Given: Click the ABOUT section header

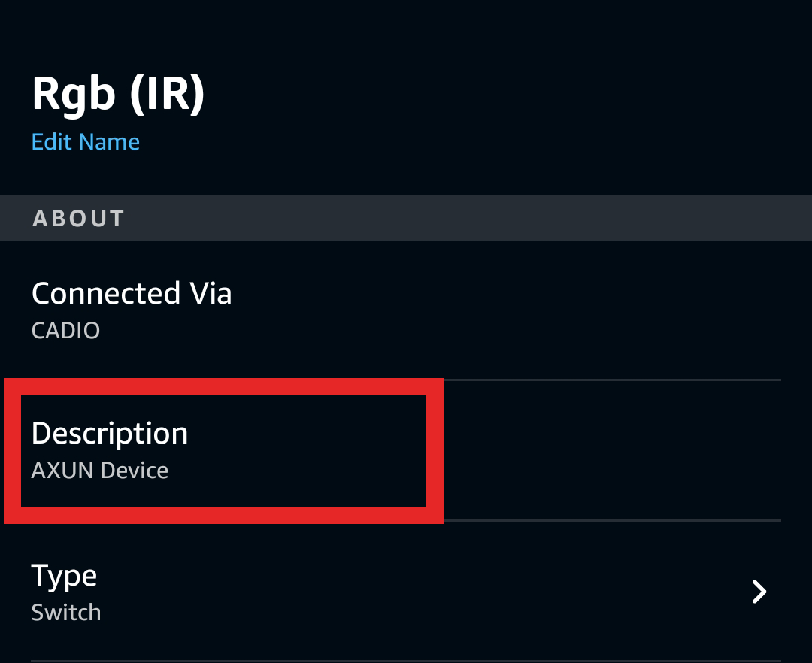Looking at the screenshot, I should click(x=78, y=219).
